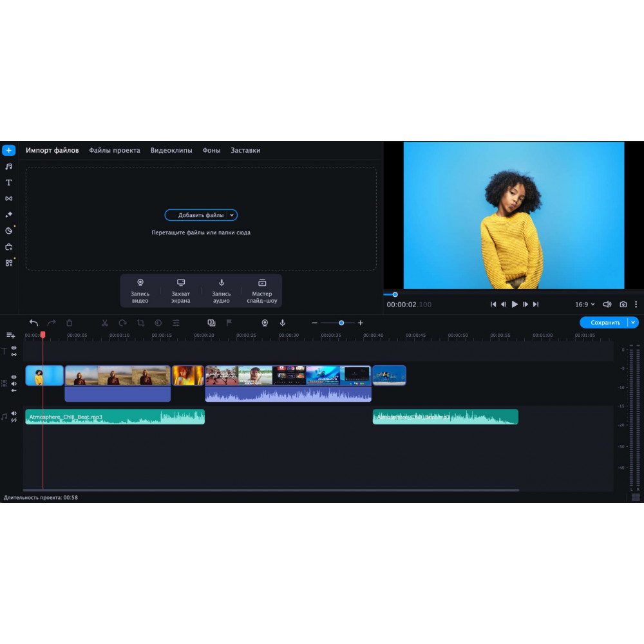The image size is (644, 644).
Task: Click the Color adjustment icon
Action: point(158,323)
